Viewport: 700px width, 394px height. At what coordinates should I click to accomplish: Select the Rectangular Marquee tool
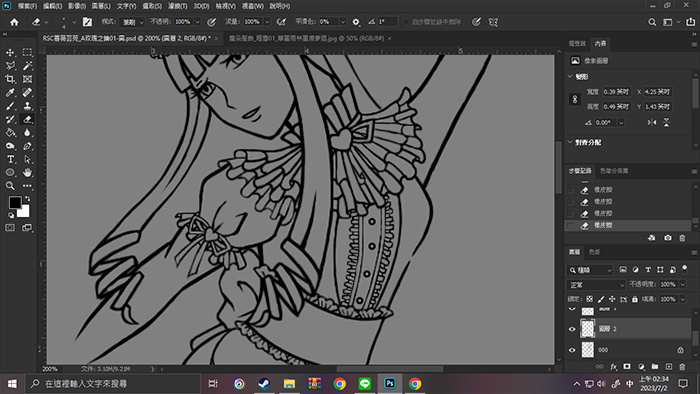(x=27, y=53)
